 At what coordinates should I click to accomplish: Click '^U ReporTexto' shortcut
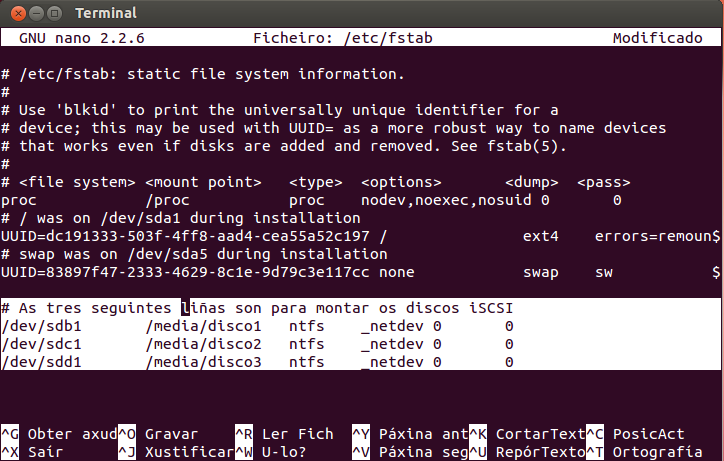[x=527, y=452]
